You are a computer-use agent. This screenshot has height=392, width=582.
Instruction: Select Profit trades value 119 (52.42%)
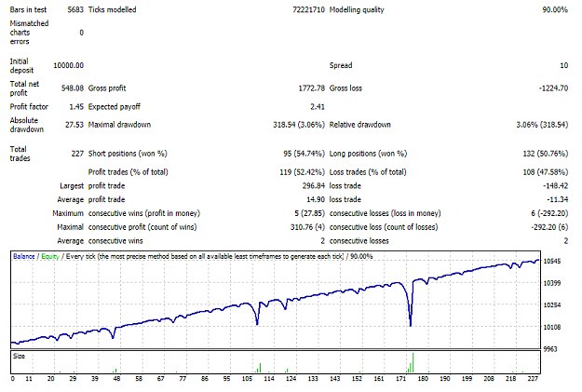click(302, 172)
